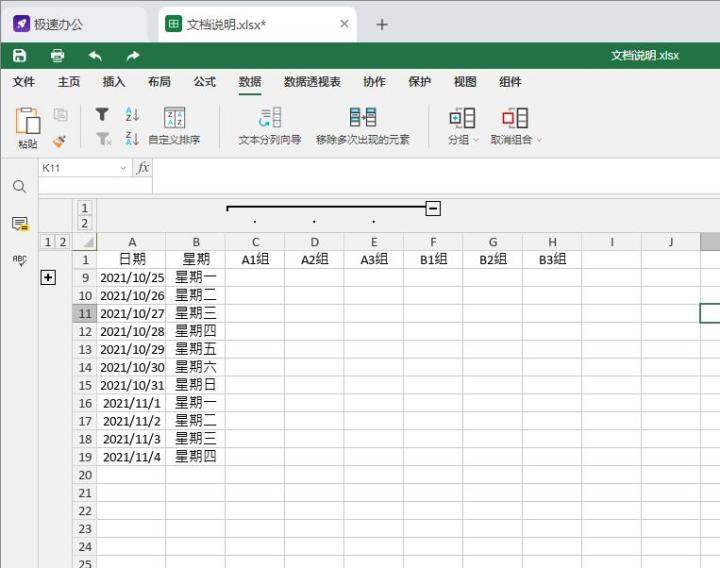Click the B2组 header cell
This screenshot has height=568, width=720.
coord(493,260)
